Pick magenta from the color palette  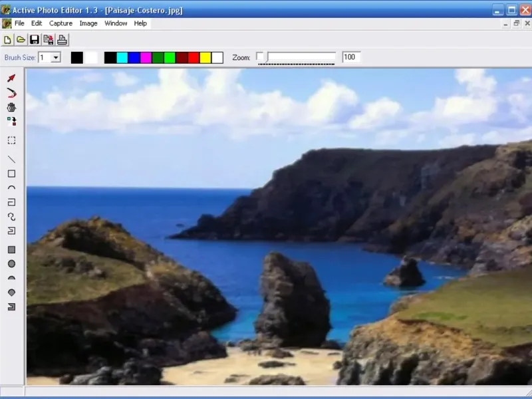point(146,58)
